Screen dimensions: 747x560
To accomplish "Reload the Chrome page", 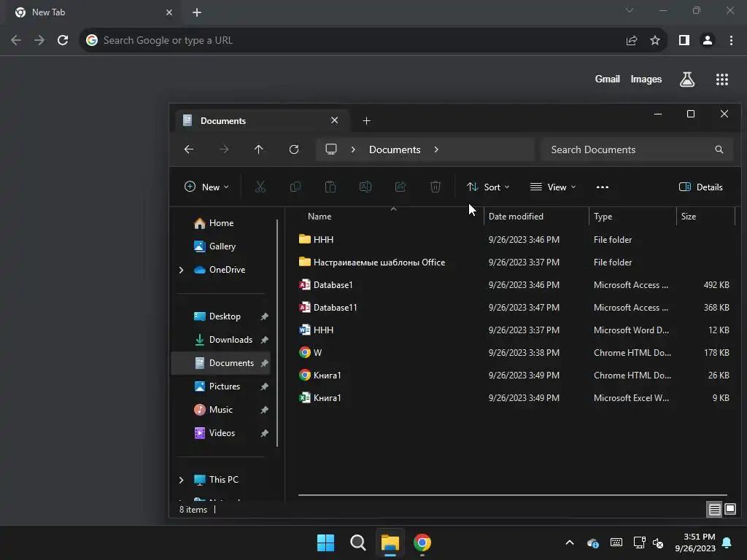I will click(63, 40).
